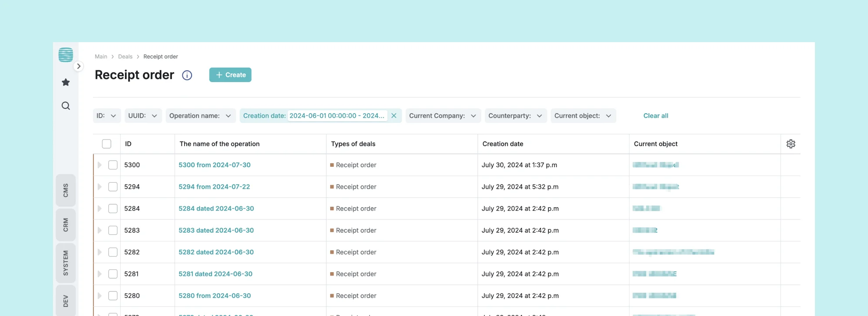
Task: Open the DEV sidebar tab
Action: [x=66, y=301]
